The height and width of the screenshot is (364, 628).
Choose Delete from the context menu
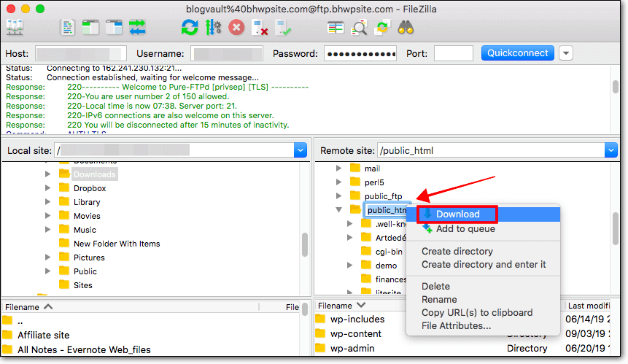[x=483, y=287]
